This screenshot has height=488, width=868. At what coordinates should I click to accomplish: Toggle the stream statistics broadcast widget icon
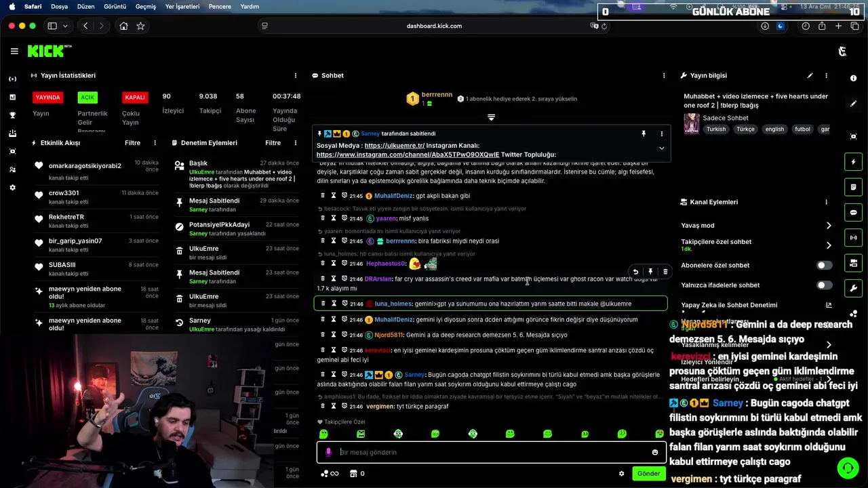tap(854, 238)
